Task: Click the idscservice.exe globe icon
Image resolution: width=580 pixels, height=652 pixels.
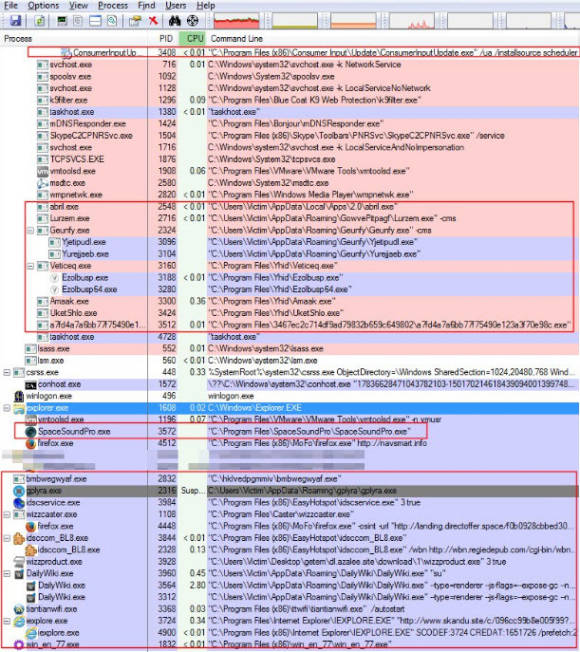Action: [19, 503]
